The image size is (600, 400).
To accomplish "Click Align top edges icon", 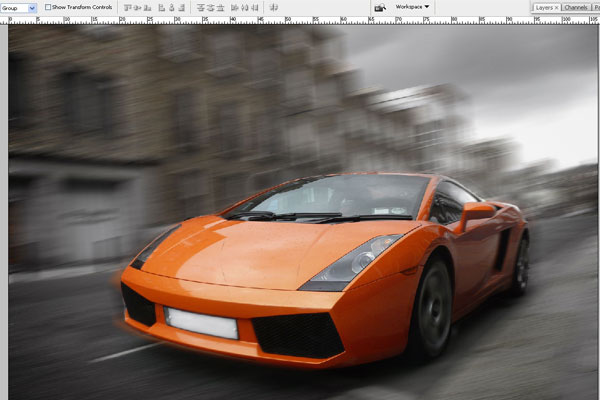I will pos(128,7).
